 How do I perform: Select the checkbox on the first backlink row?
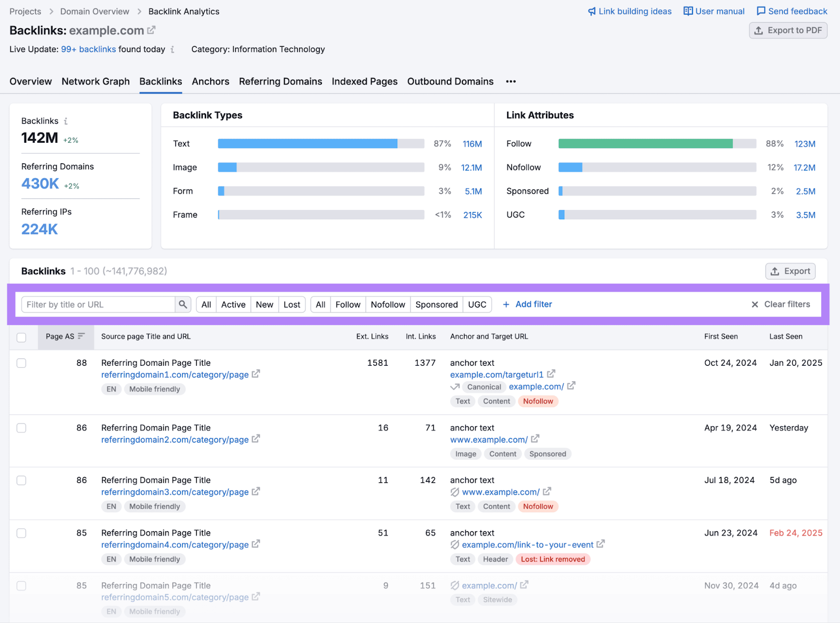click(22, 363)
